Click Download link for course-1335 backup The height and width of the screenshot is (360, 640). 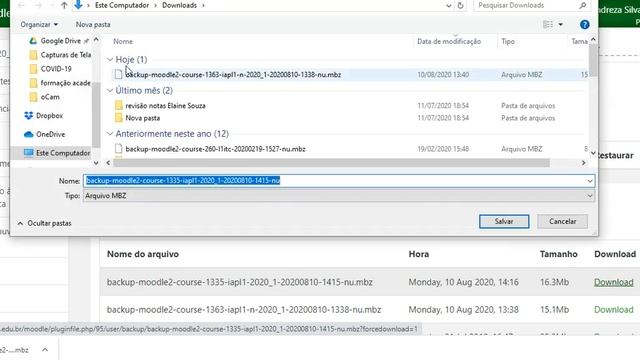pyautogui.click(x=613, y=282)
